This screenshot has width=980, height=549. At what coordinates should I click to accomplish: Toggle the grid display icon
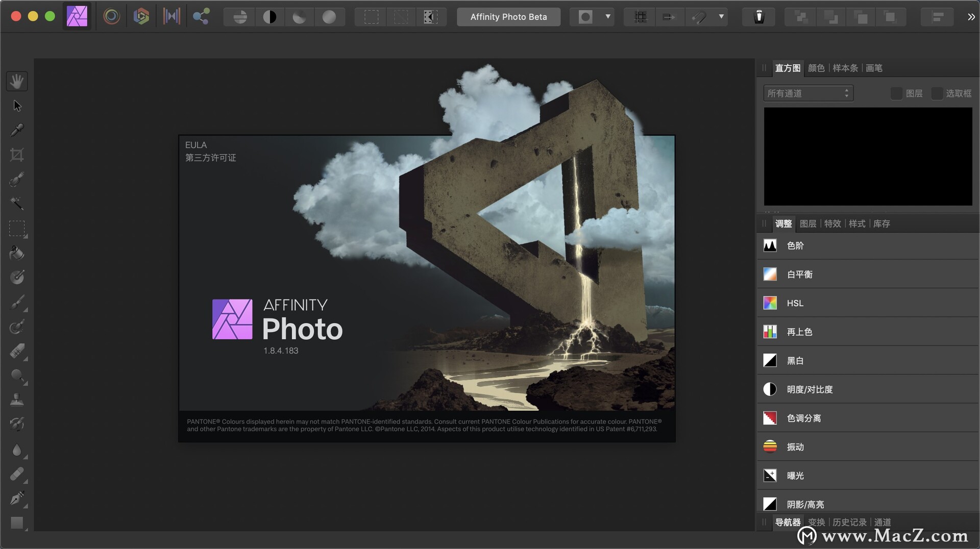(x=640, y=17)
